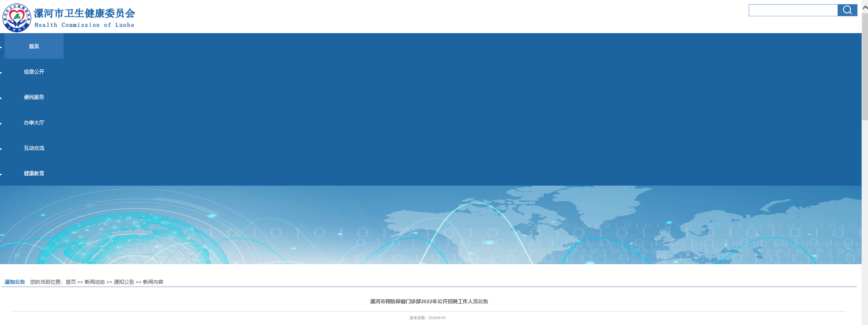This screenshot has width=868, height=325.
Task: Click the 漯河市卫生健康委员会 site title
Action: pyautogui.click(x=84, y=13)
